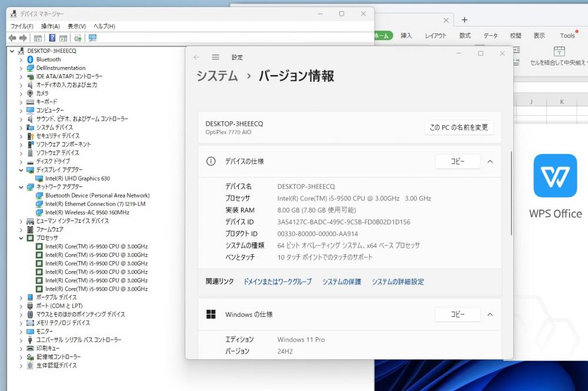Click この PC の名前を変更 button
588x391 pixels.
point(459,128)
